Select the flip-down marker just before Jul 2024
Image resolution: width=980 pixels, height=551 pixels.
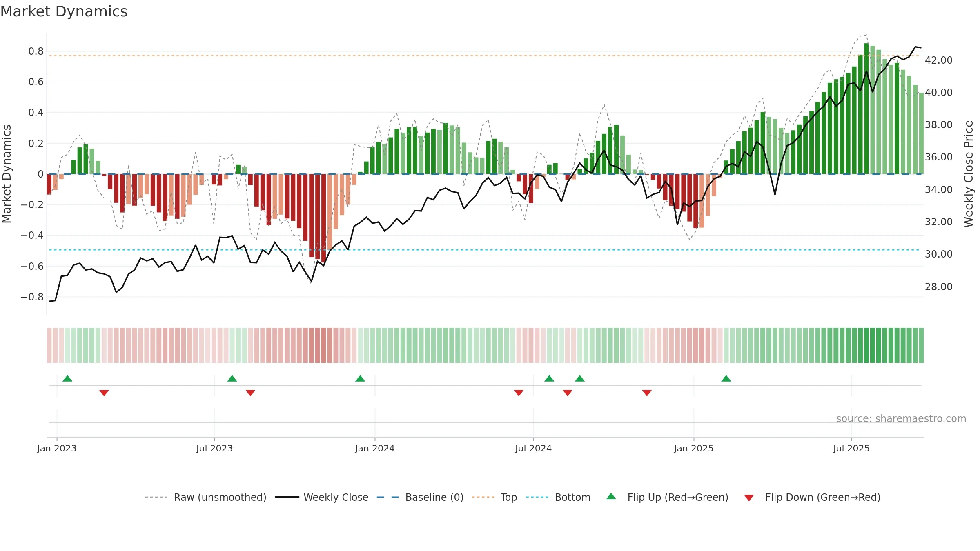tap(519, 393)
